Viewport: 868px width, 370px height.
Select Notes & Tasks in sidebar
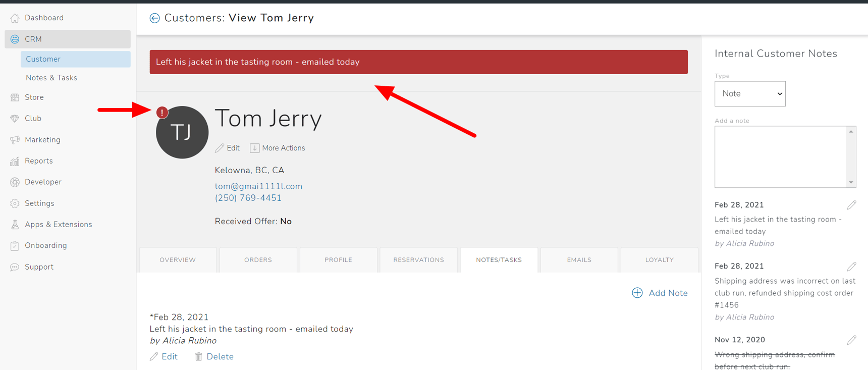click(51, 78)
